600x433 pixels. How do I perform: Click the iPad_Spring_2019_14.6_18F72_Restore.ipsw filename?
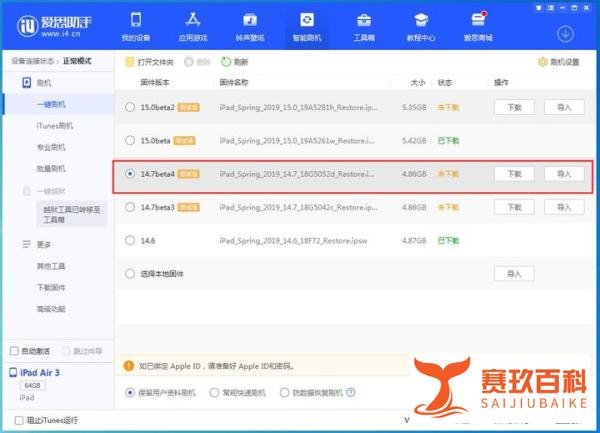coord(293,241)
